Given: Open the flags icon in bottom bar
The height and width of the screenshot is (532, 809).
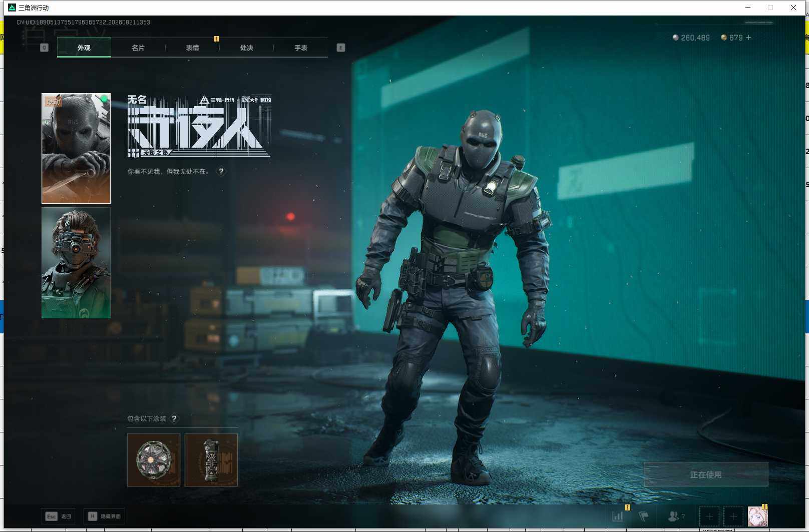Looking at the screenshot, I should click(644, 516).
